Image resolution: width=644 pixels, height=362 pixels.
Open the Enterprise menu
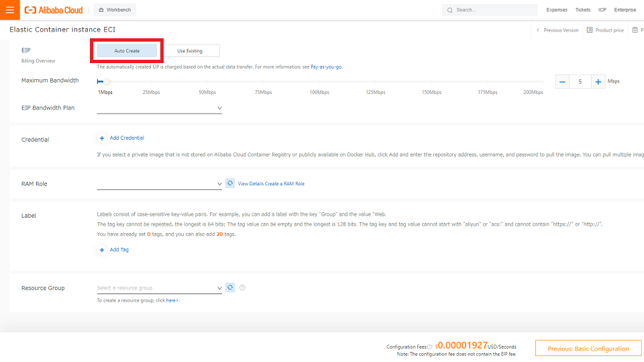[625, 10]
